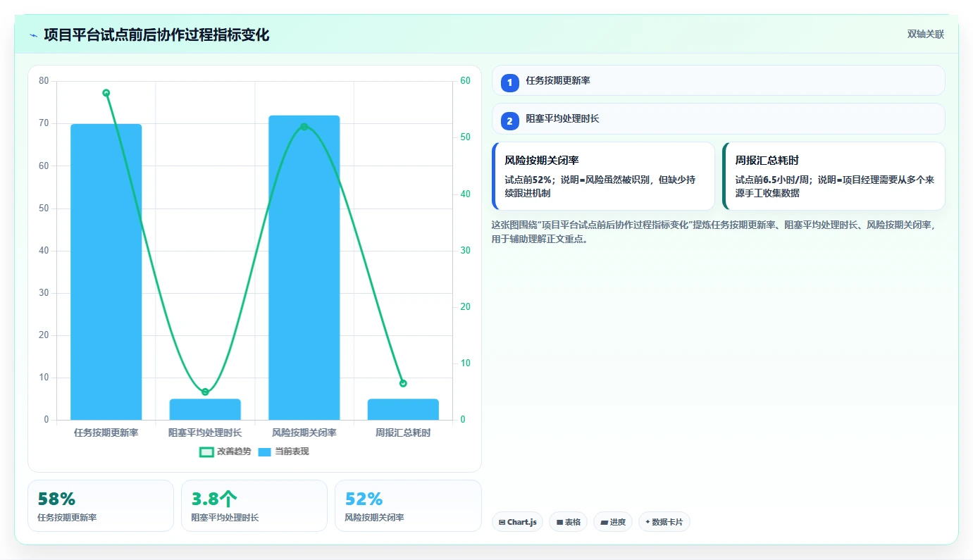This screenshot has width=973, height=560.
Task: Click x-axis label 阻塞平均处理时长
Action: [x=205, y=433]
